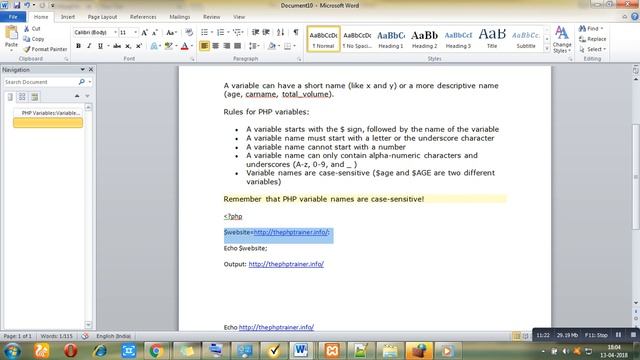Screen dimensions: 640x360
Task: Apply the red font color
Action: [x=184, y=46]
